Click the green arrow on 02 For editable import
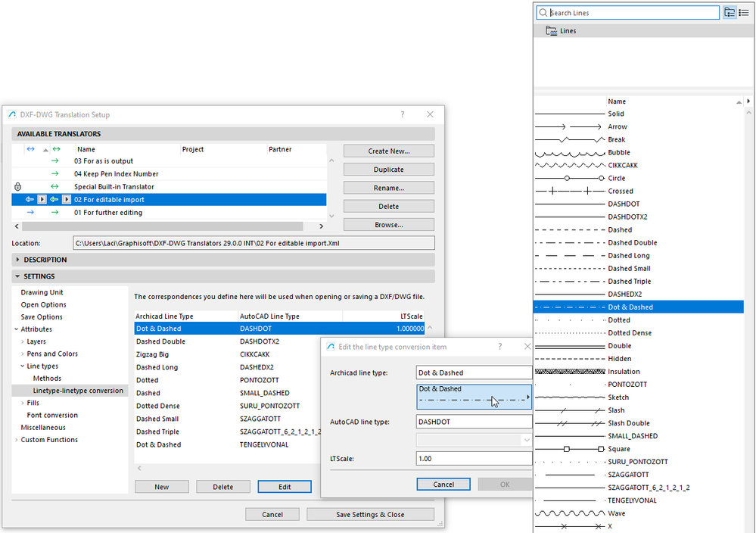This screenshot has width=756, height=533. click(54, 199)
